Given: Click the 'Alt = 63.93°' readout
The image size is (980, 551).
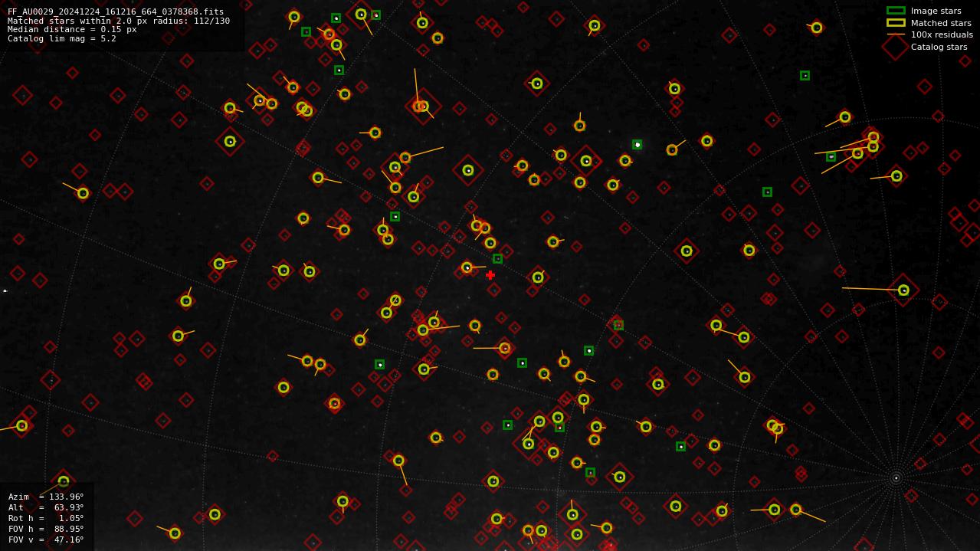Looking at the screenshot, I should 46,507.
